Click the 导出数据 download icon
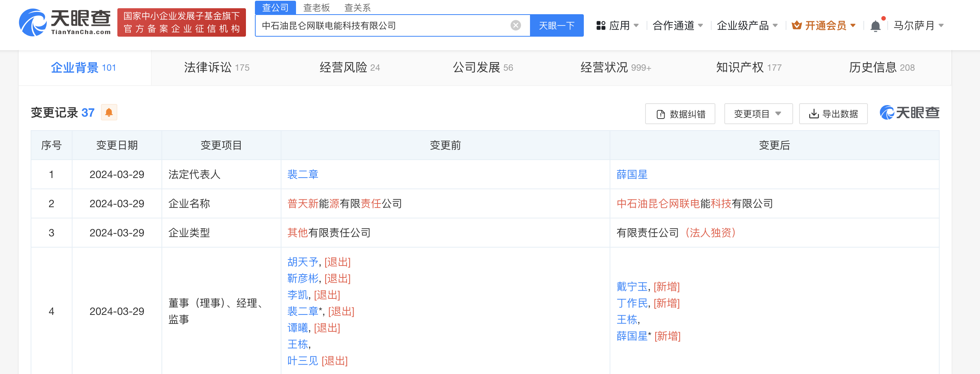 pos(813,113)
